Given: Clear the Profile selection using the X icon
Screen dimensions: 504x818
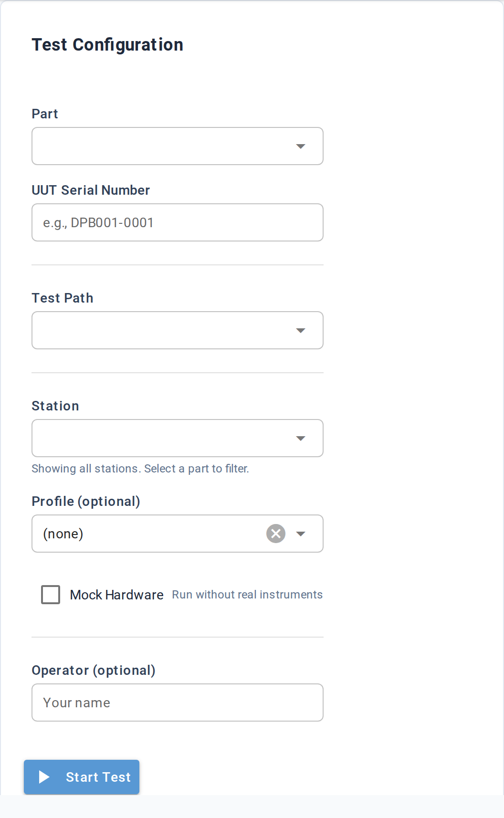Looking at the screenshot, I should [276, 534].
